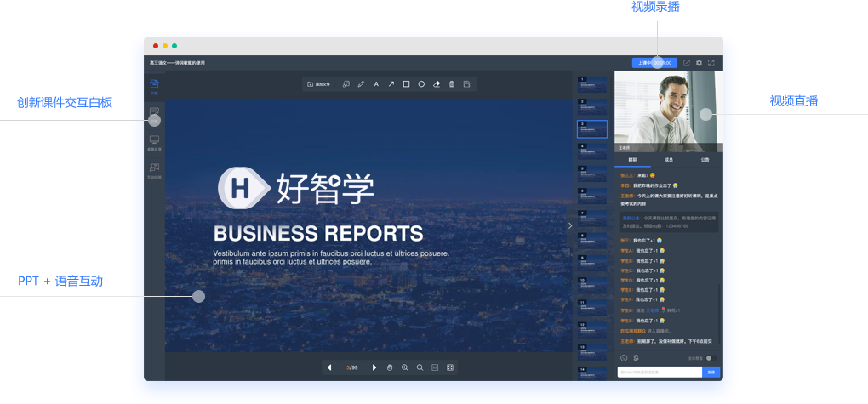
Task: Click 李四's chat message
Action: coord(650,185)
